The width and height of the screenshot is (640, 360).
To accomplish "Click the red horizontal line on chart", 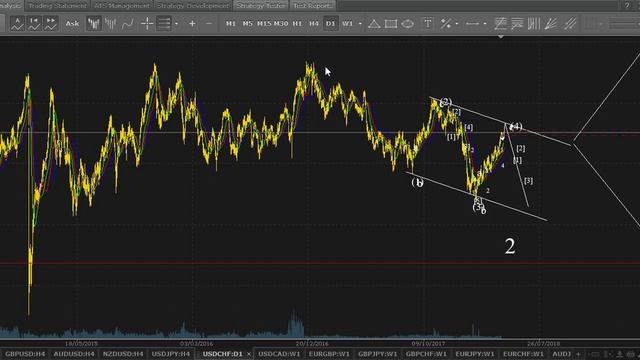I will (320, 262).
